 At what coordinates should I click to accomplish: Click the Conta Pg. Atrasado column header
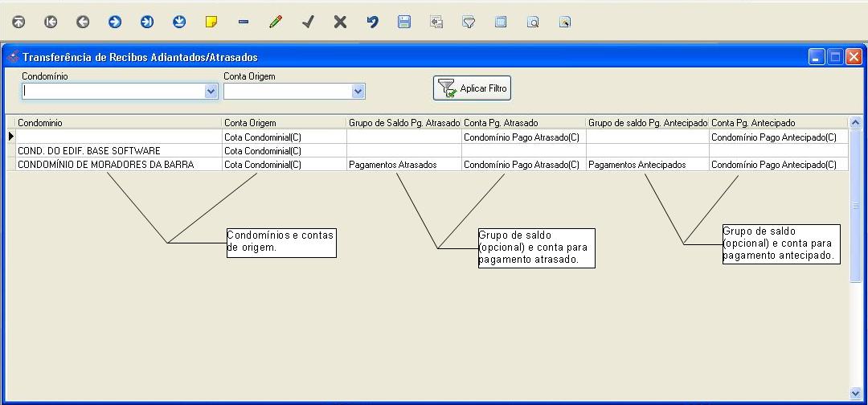click(523, 123)
